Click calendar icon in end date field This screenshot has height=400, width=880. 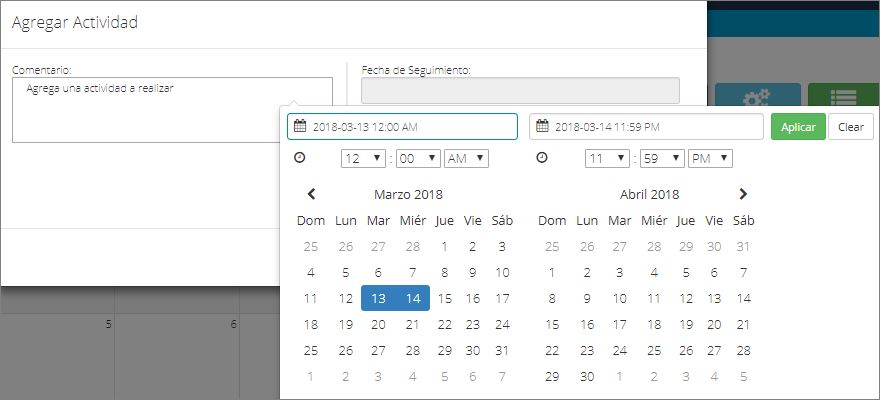point(542,126)
